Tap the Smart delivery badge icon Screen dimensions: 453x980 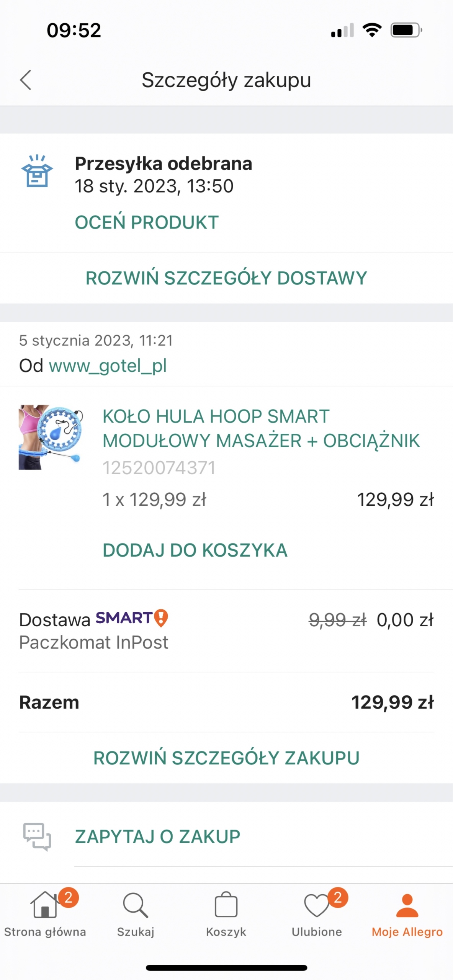pyautogui.click(x=161, y=618)
